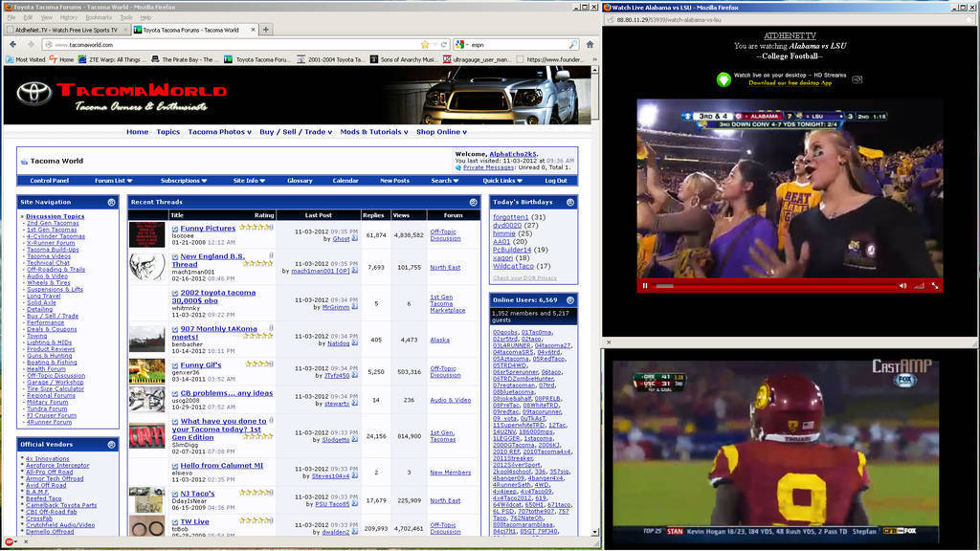The width and height of the screenshot is (980, 551).
Task: Collapse the Online Users panel
Action: 570,300
